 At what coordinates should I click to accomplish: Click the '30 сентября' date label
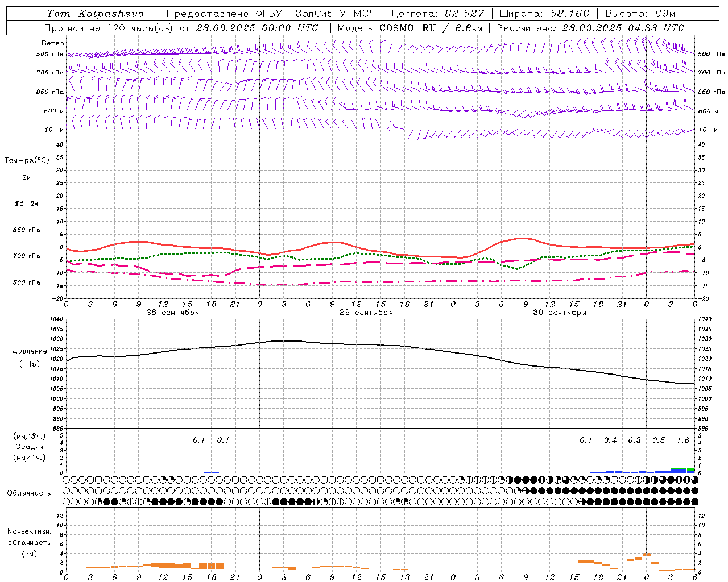pyautogui.click(x=559, y=313)
